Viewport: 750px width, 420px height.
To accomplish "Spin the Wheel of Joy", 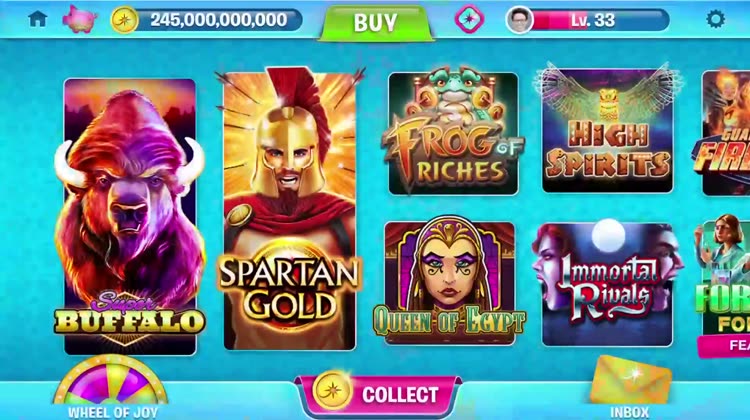I will click(x=111, y=387).
